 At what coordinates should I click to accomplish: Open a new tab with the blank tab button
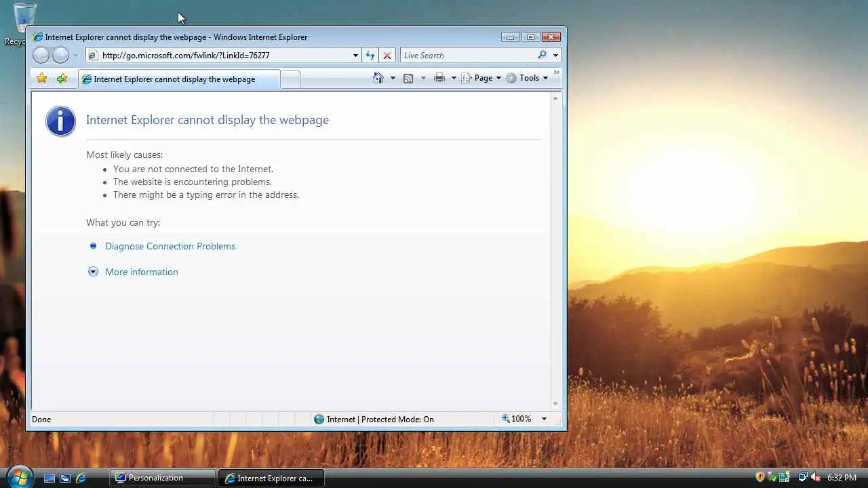click(290, 79)
